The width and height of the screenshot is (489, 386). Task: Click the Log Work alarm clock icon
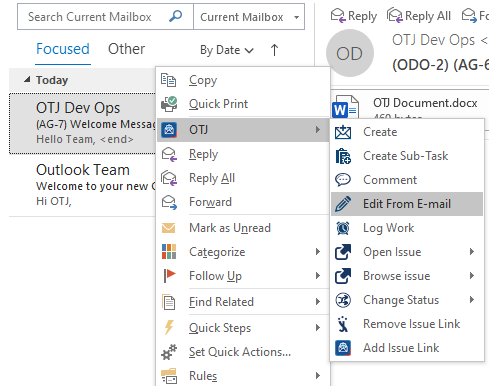tap(343, 228)
